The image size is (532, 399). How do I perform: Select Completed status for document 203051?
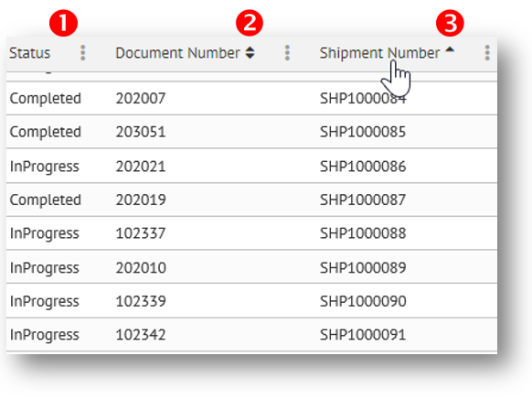point(45,133)
